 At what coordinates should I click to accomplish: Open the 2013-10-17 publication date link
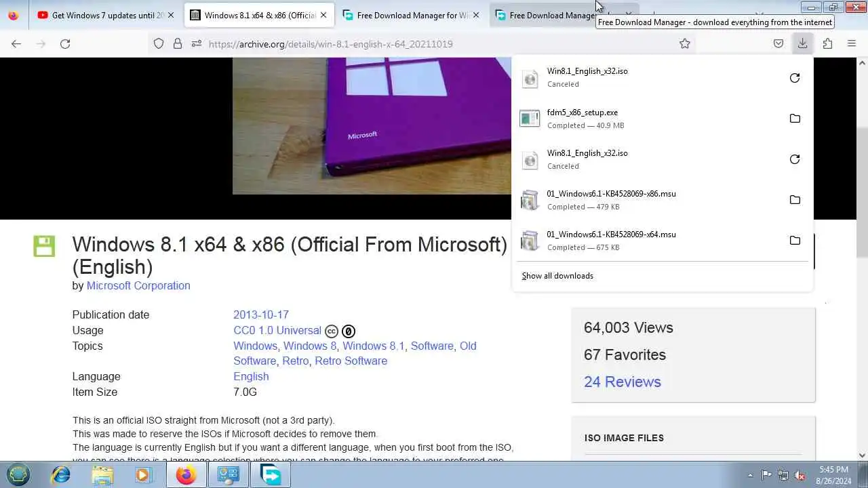coord(261,314)
